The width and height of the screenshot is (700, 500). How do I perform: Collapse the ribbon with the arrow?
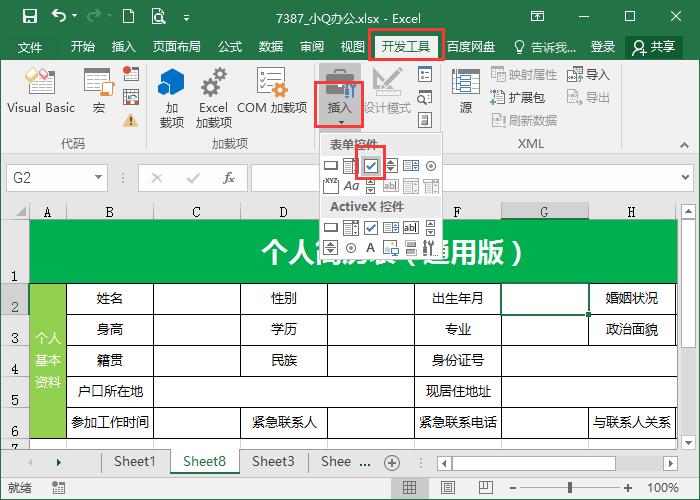click(x=684, y=145)
